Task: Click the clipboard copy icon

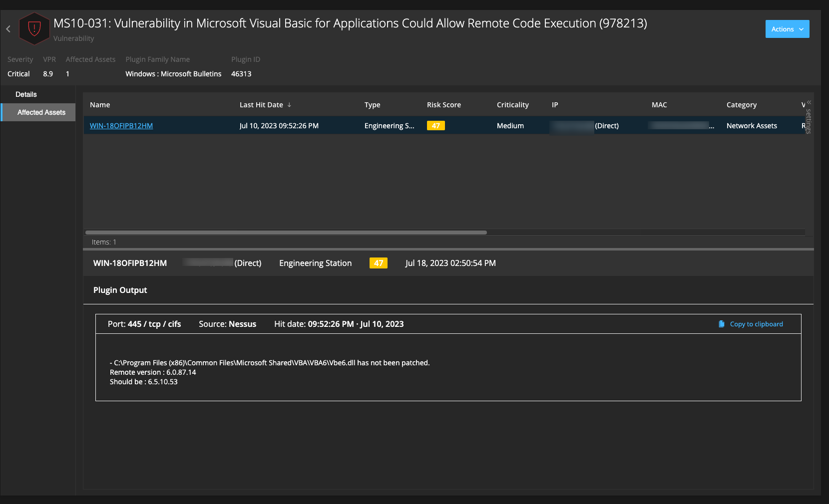Action: (721, 324)
